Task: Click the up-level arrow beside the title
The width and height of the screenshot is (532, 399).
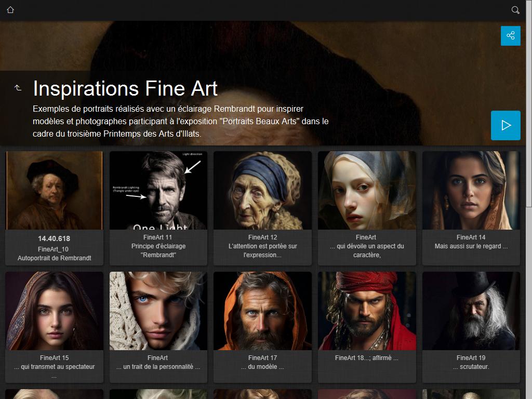Action: coord(18,88)
